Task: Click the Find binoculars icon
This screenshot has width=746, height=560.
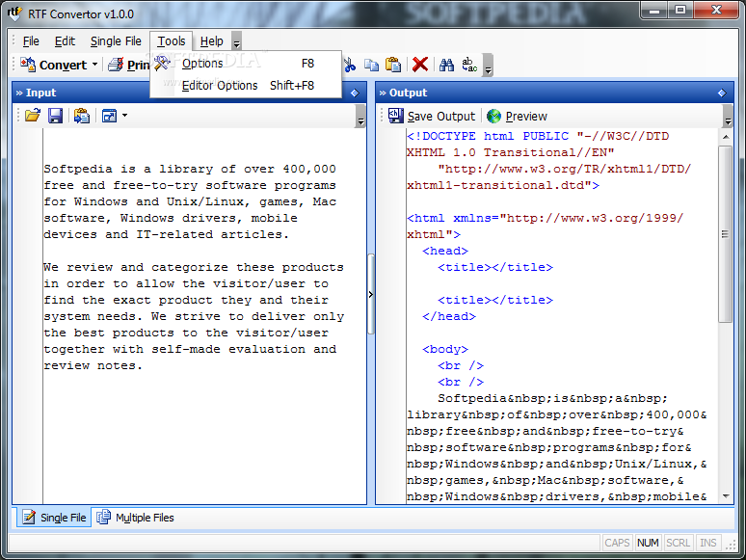Action: pyautogui.click(x=446, y=65)
